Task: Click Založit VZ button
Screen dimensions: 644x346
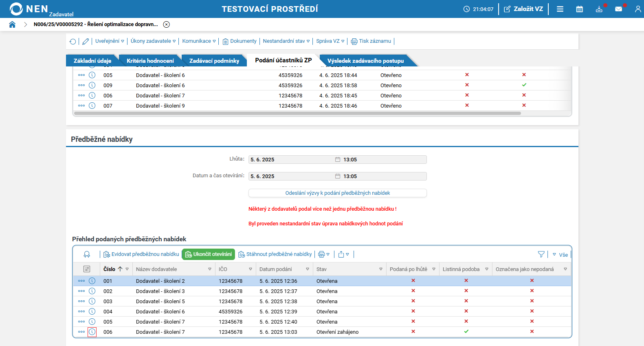Action: click(x=523, y=9)
